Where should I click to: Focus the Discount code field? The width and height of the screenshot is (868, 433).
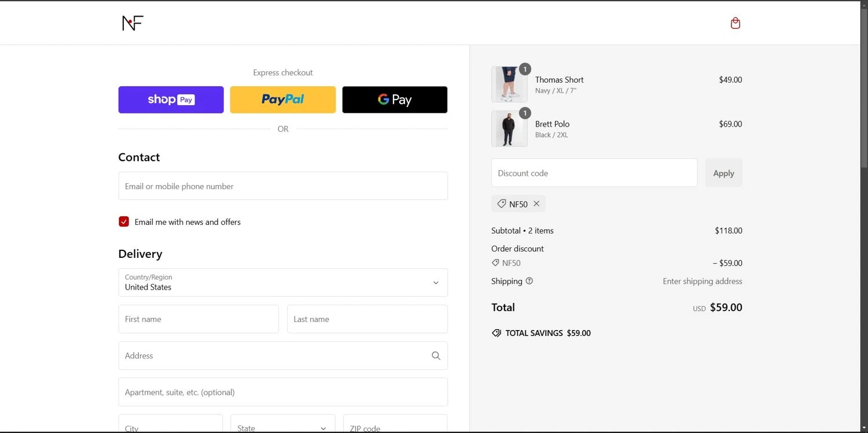click(x=594, y=173)
